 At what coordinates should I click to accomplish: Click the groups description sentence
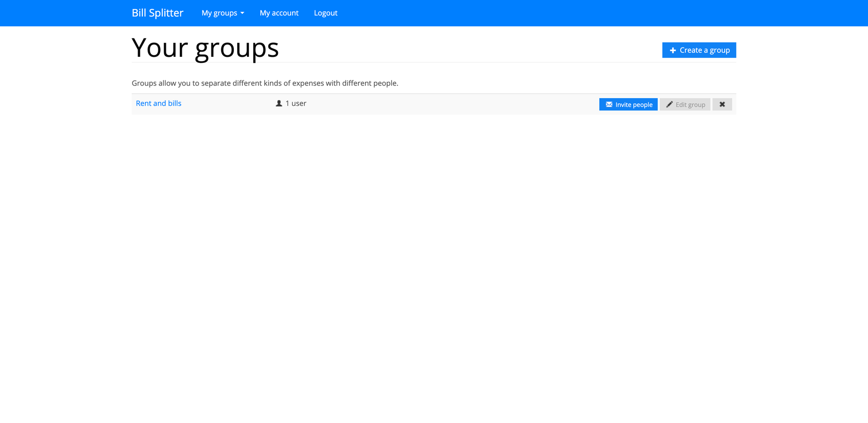coord(265,83)
